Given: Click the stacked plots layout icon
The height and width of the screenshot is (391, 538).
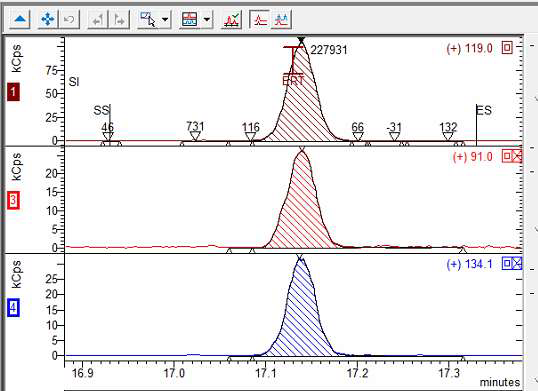Looking at the screenshot, I should click(x=190, y=19).
